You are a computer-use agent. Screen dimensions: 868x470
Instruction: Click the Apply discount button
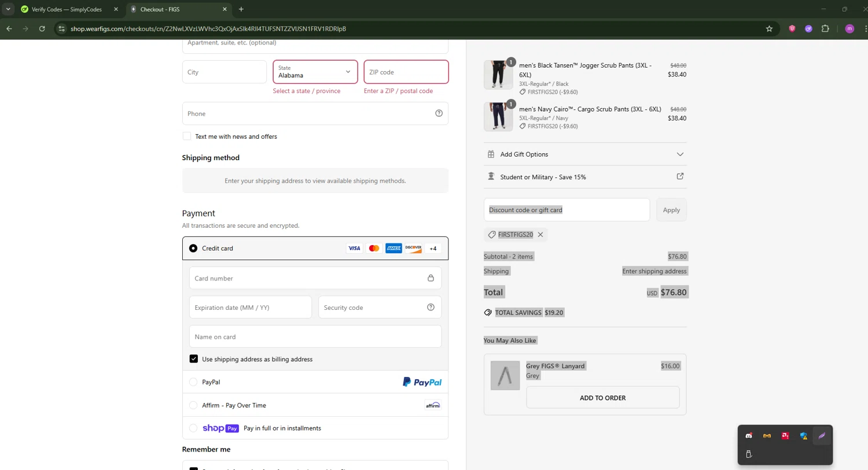coord(671,210)
